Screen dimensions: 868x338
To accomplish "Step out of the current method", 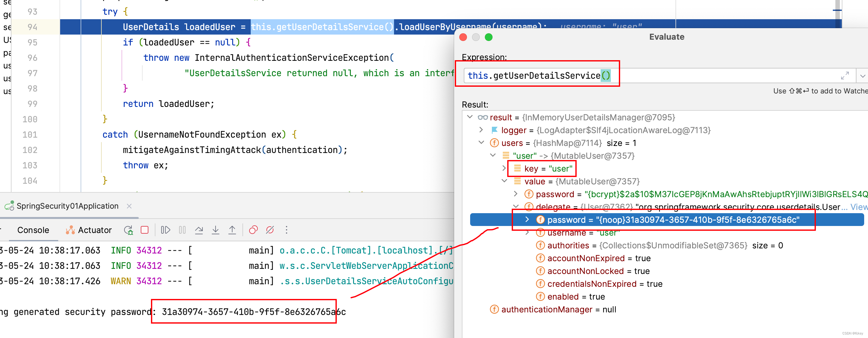I will 232,230.
